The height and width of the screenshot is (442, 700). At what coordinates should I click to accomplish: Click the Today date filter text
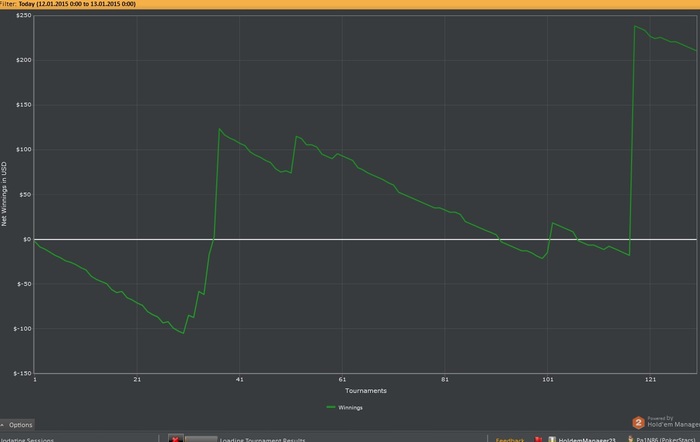pyautogui.click(x=77, y=4)
